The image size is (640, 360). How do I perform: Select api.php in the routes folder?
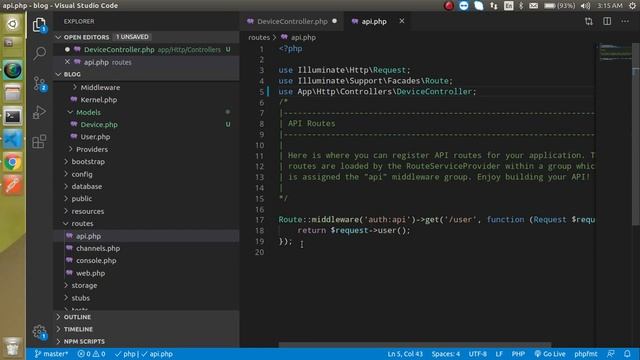click(x=146, y=236)
